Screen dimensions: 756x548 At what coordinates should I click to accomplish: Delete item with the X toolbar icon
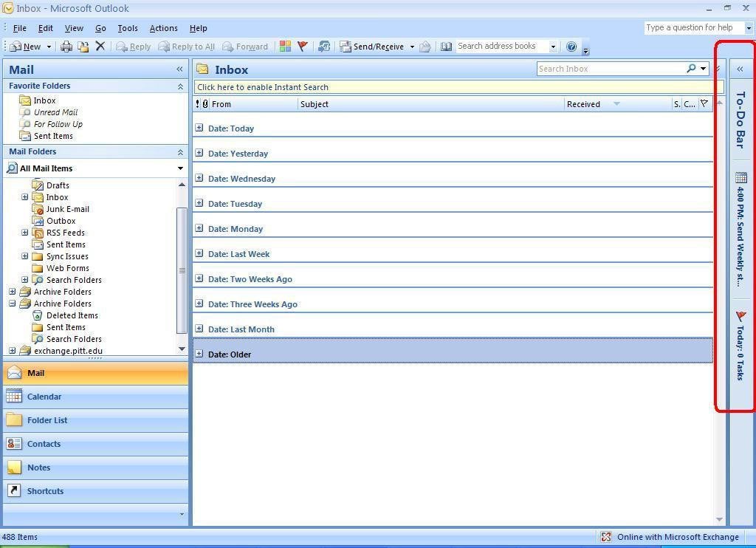point(100,47)
